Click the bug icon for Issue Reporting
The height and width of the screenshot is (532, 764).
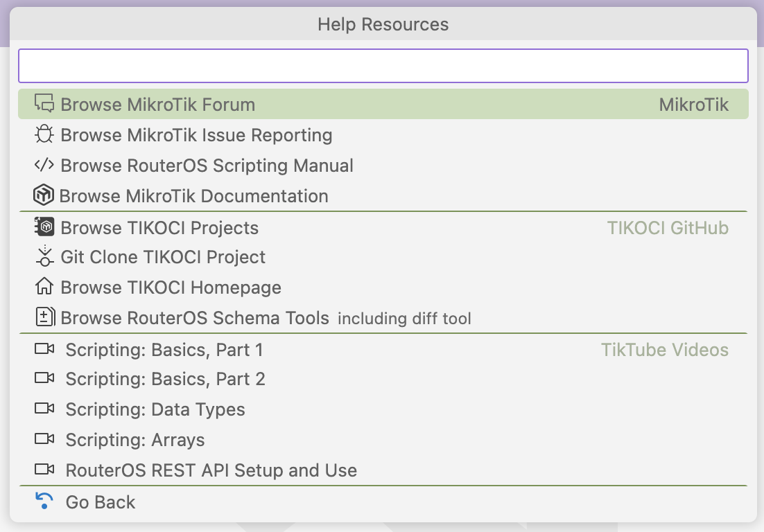(44, 134)
